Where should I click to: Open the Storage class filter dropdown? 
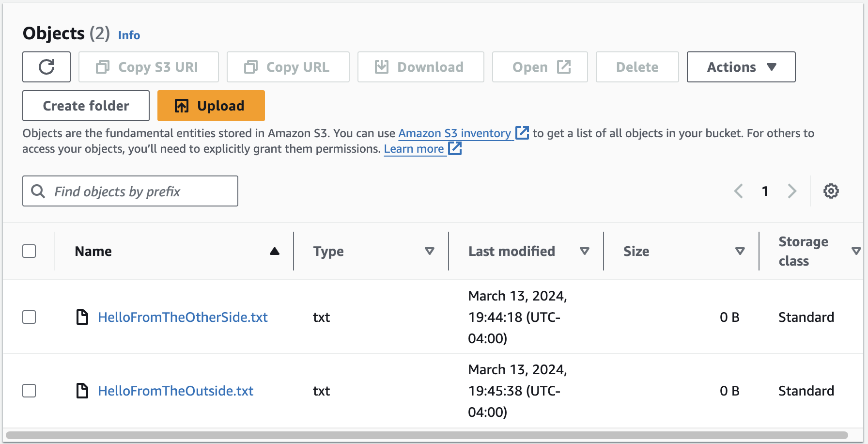click(856, 251)
